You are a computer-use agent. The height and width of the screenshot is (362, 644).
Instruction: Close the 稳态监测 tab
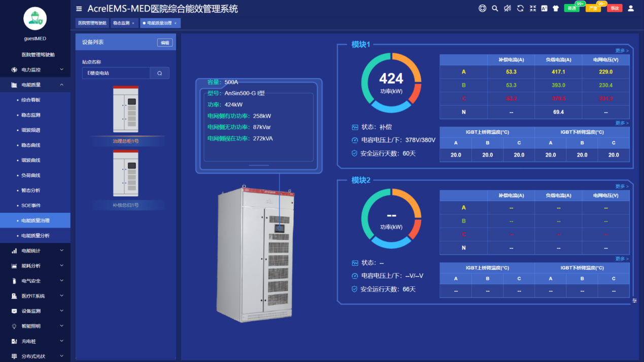pos(133,23)
